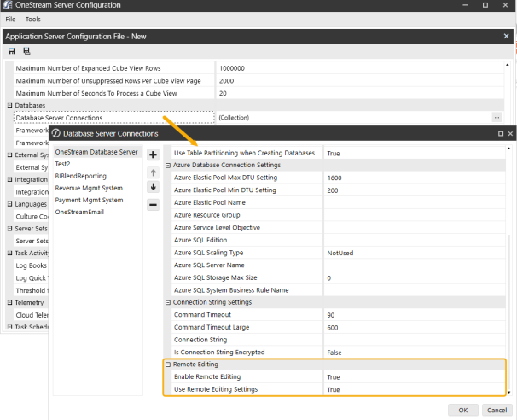
Task: Edit the Command Timeout value 90
Action: (415, 315)
